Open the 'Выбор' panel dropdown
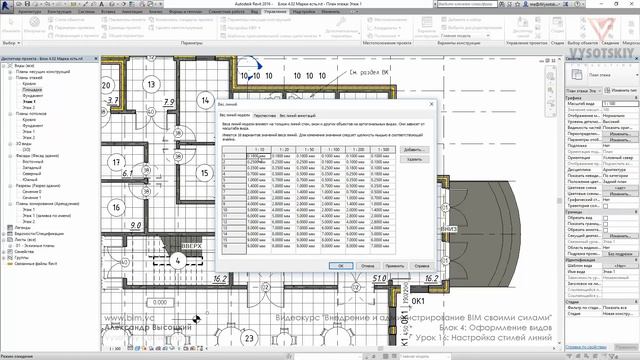 tap(11, 43)
